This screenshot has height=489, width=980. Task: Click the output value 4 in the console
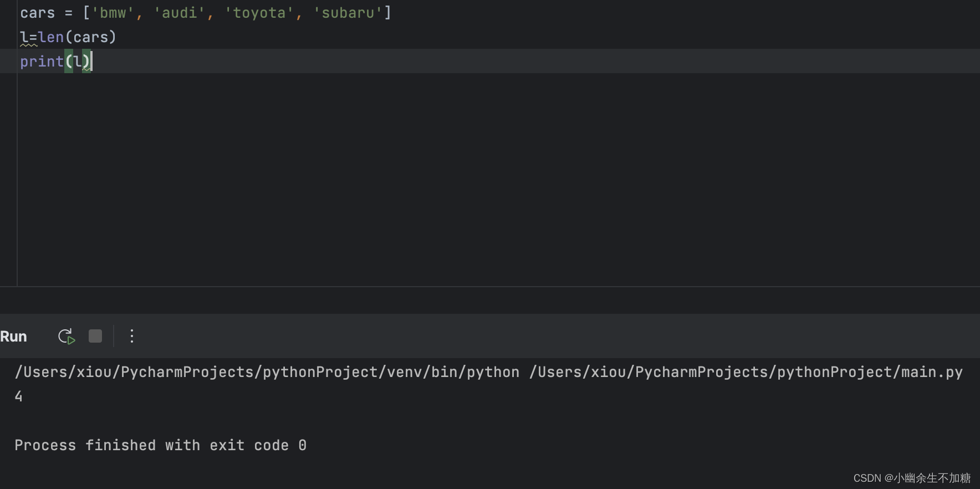tap(19, 396)
